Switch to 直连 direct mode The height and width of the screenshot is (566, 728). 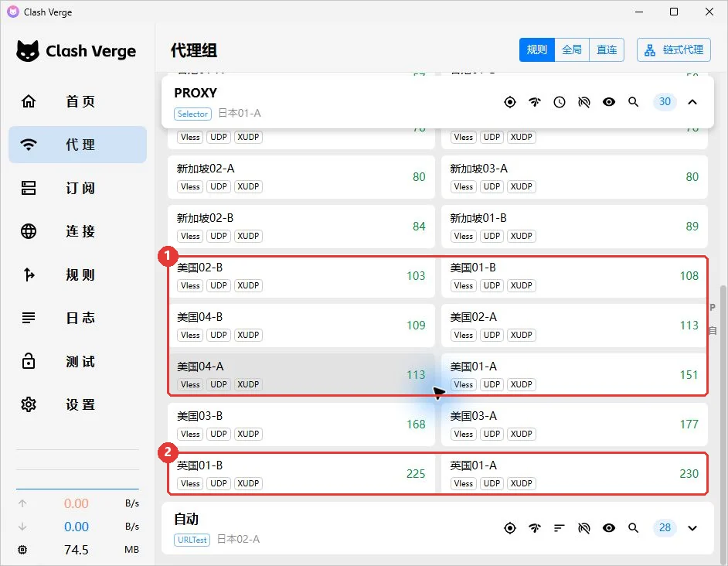[x=607, y=49]
